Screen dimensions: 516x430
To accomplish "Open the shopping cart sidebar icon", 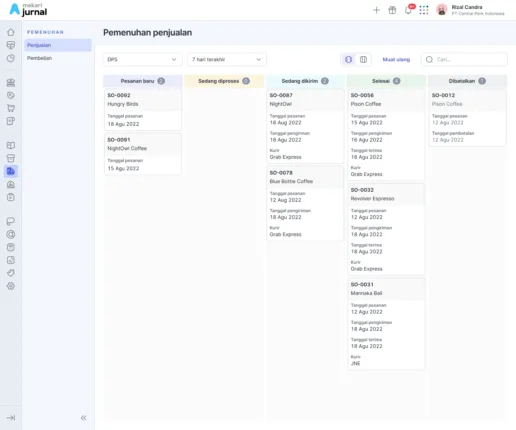I will coord(11,108).
